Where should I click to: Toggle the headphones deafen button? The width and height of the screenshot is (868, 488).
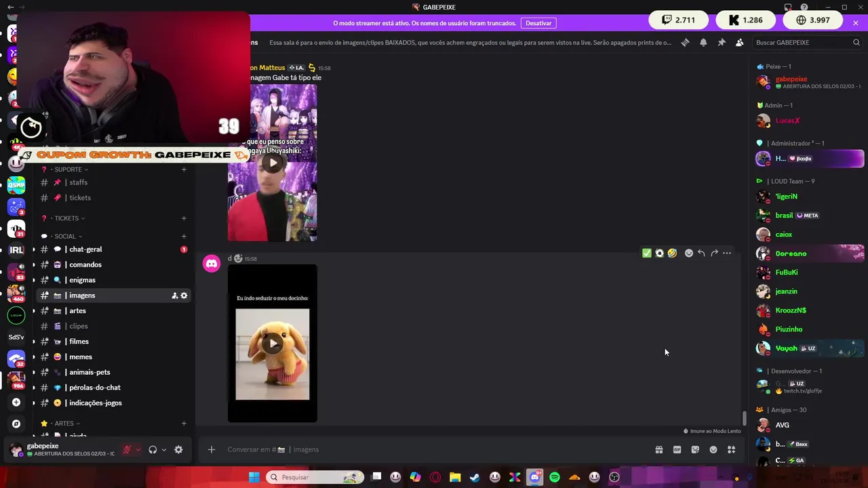click(153, 449)
